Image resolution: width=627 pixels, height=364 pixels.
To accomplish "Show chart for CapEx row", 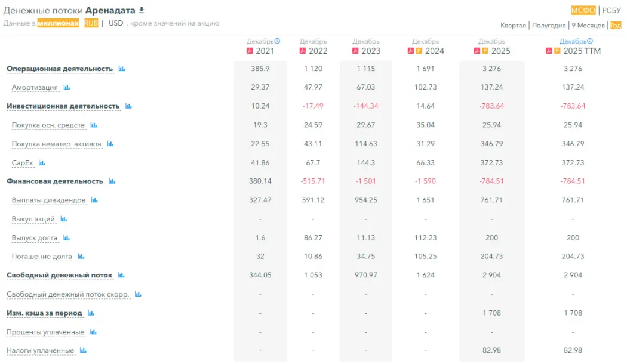I will coord(42,162).
